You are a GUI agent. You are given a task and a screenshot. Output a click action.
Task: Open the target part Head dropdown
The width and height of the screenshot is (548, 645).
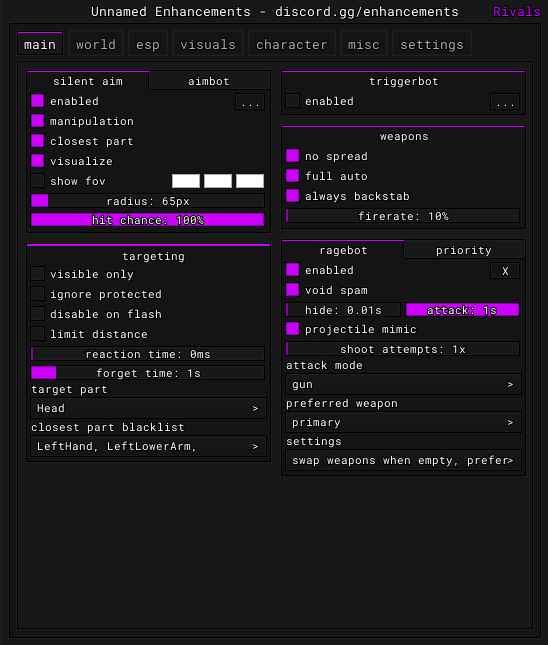[x=149, y=408]
